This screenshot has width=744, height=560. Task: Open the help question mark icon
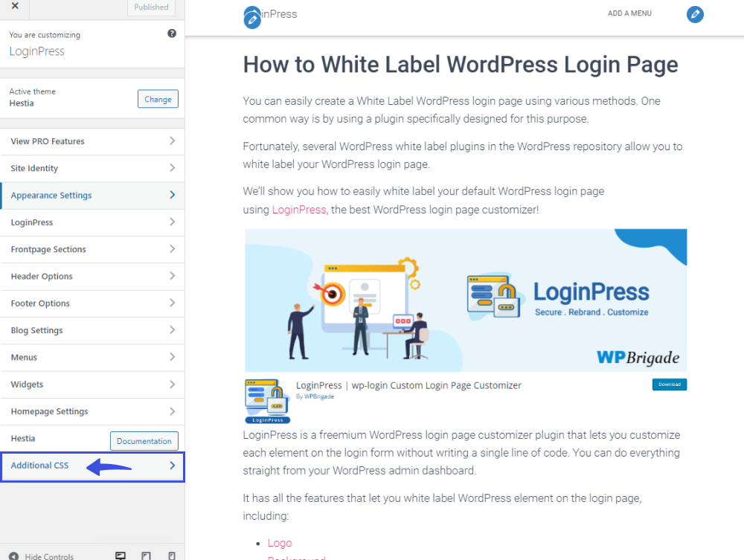172,33
